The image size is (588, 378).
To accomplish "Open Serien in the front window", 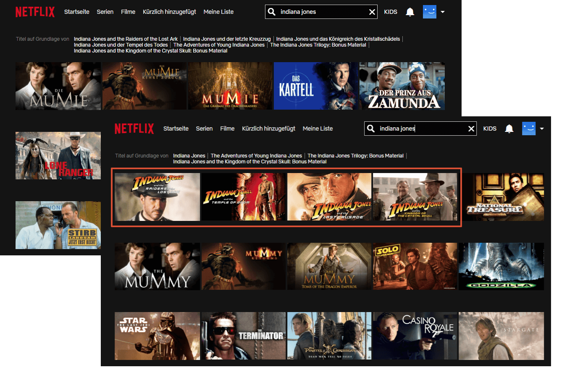I will [x=204, y=129].
